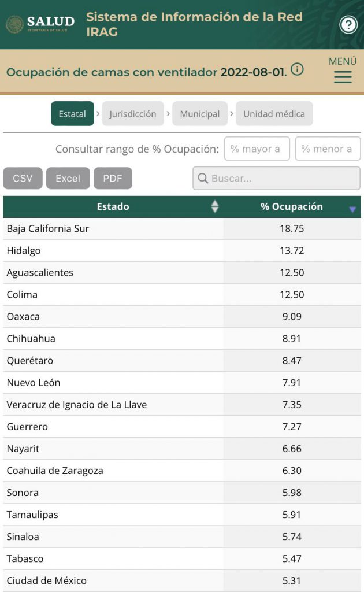Screen dimensions: 364x592
Task: Switch to the Jurisdicción tab
Action: point(133,114)
